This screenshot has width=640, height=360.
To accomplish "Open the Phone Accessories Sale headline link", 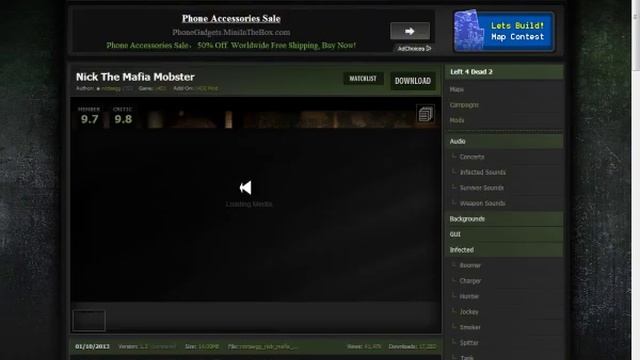I will point(231,19).
